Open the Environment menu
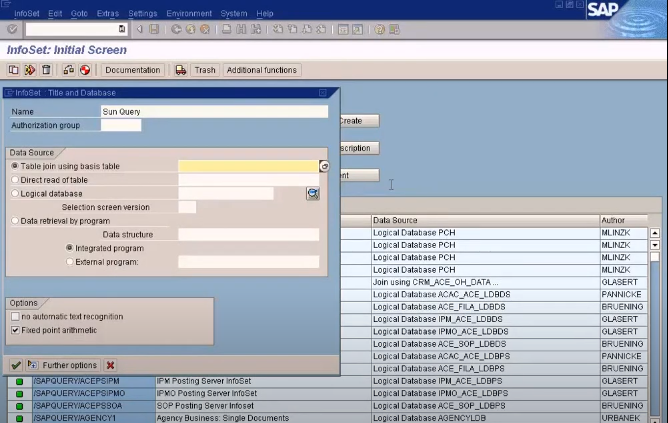Screen dimensions: 668x423 pos(189,14)
